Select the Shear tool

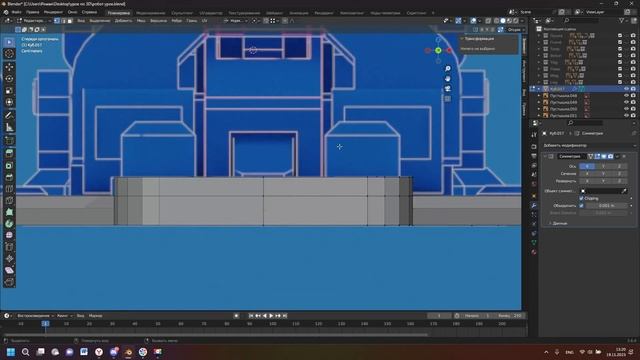pos(9,270)
